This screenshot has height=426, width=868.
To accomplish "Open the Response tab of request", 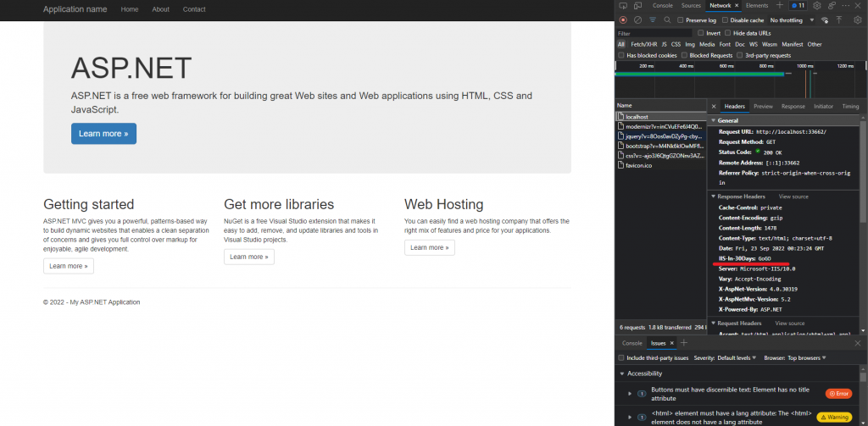I will 793,106.
